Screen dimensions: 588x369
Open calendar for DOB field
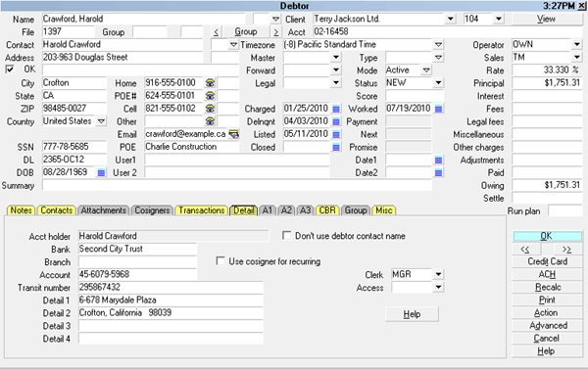tap(101, 172)
